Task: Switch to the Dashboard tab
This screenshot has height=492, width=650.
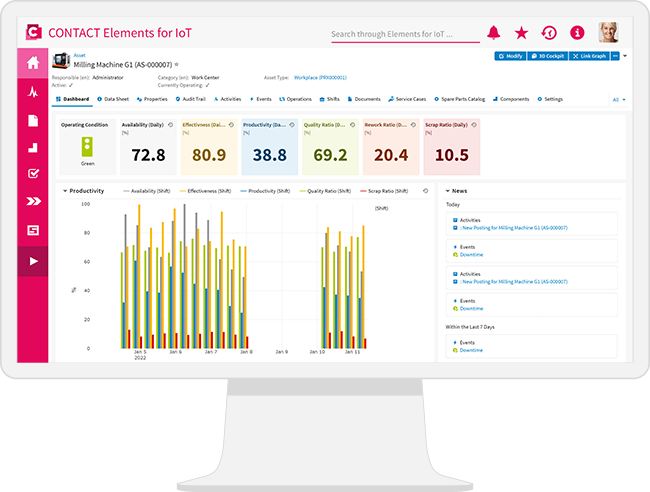Action: (73, 99)
